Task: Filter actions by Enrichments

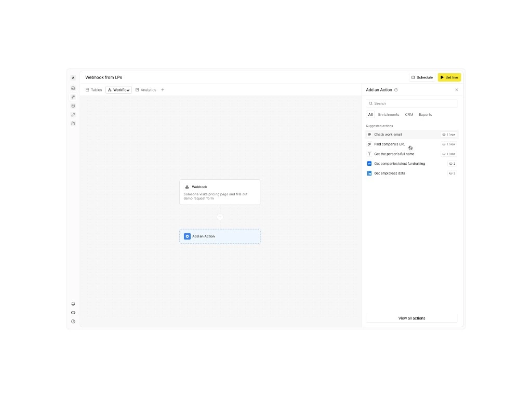Action: point(389,115)
